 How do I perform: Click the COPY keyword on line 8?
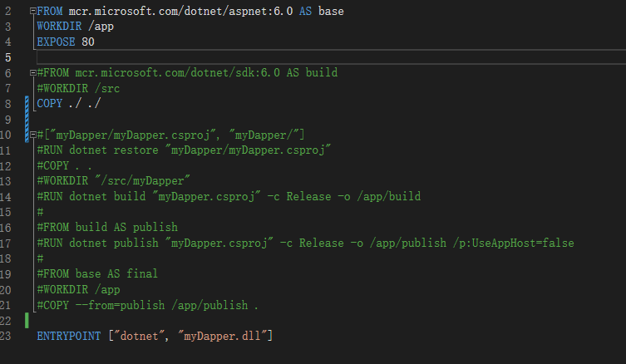(x=50, y=103)
